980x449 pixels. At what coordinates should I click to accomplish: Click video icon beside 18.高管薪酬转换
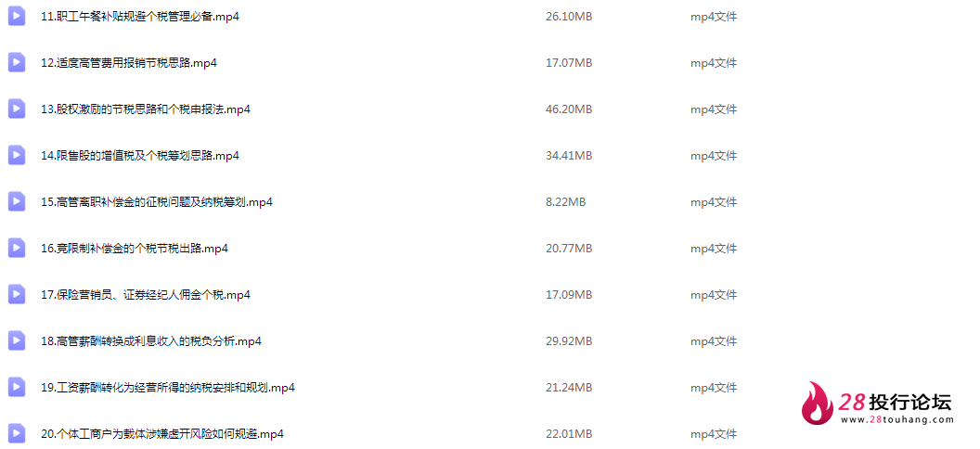click(x=17, y=341)
